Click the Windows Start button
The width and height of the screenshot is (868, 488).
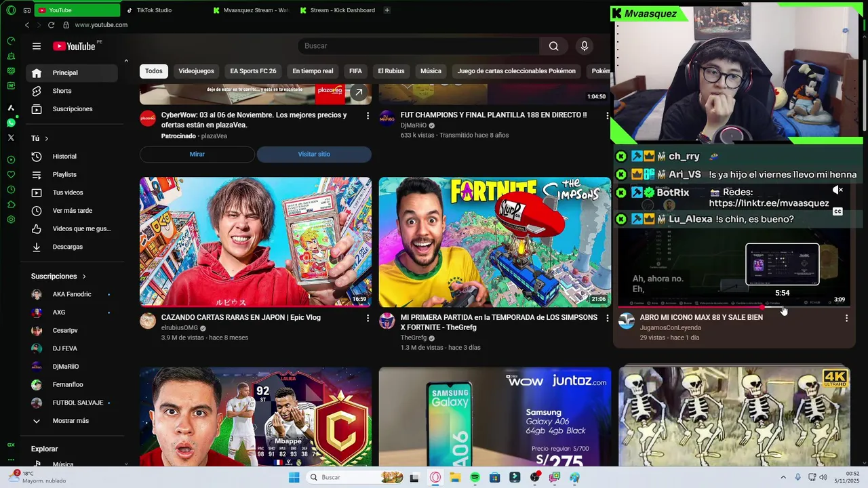tap(294, 478)
